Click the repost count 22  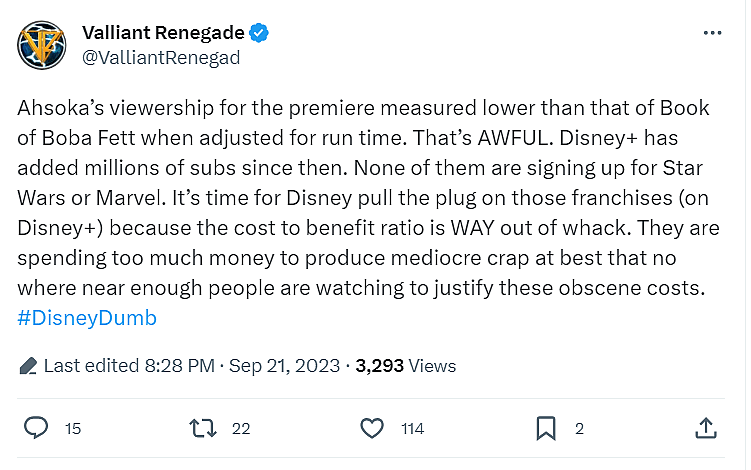click(x=240, y=429)
